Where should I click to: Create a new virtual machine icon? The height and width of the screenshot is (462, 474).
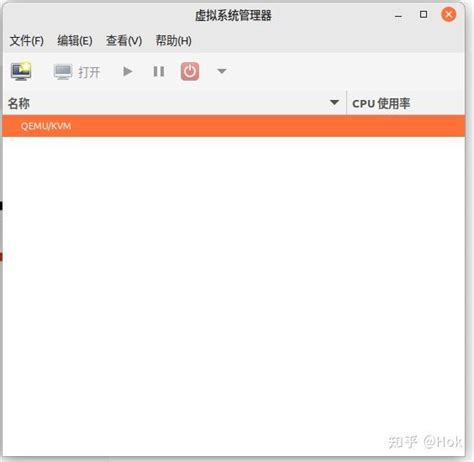21,71
